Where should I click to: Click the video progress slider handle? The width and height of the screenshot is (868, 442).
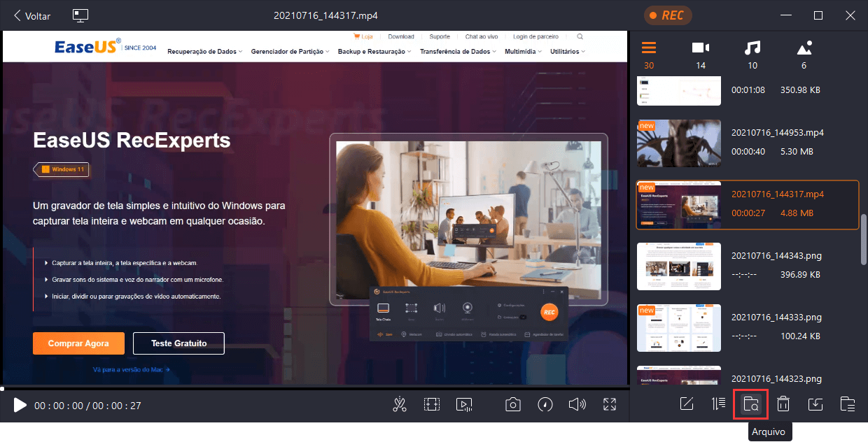[2, 388]
